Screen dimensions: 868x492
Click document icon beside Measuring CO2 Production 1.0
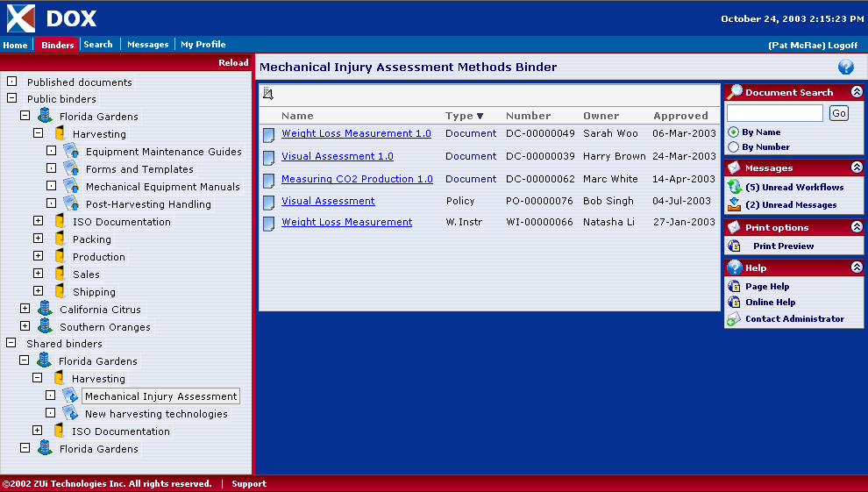click(x=268, y=180)
